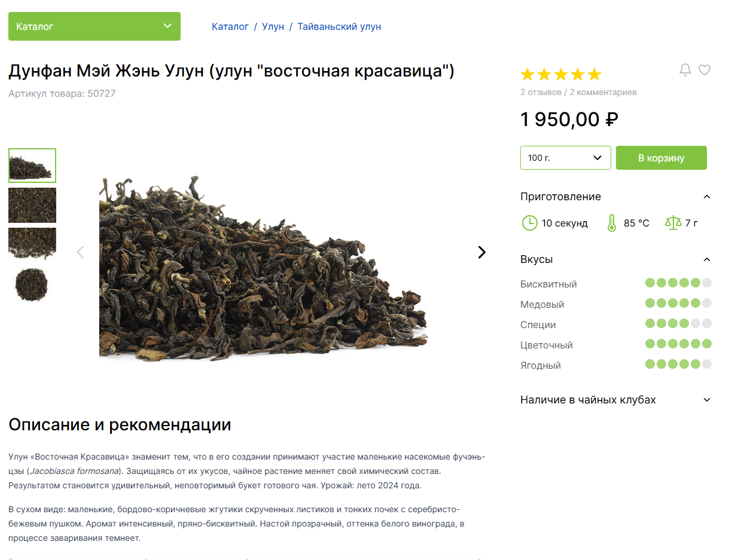The width and height of the screenshot is (738, 560).
Task: Add tea to cart with В корзину
Action: point(661,158)
